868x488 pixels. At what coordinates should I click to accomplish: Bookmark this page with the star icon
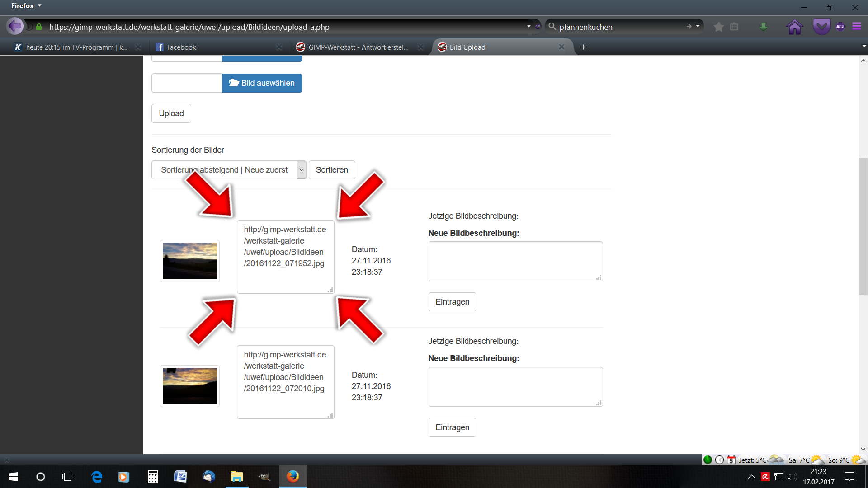718,27
